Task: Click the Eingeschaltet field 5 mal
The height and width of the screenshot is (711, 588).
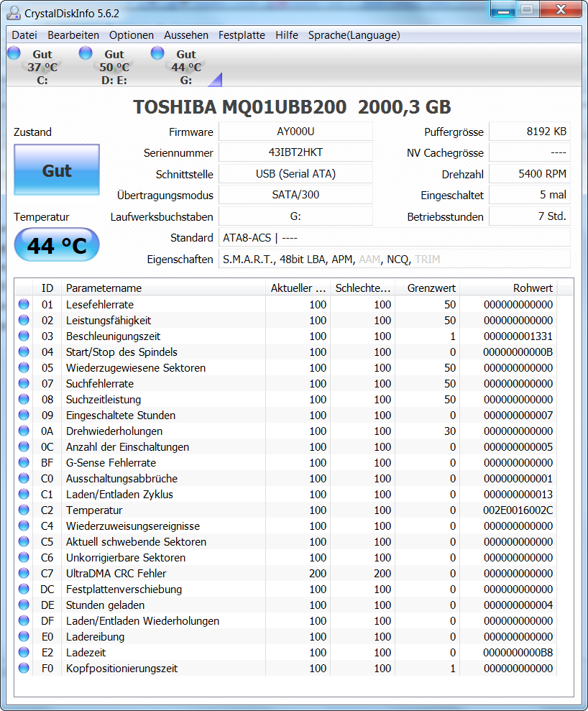Action: coord(530,195)
